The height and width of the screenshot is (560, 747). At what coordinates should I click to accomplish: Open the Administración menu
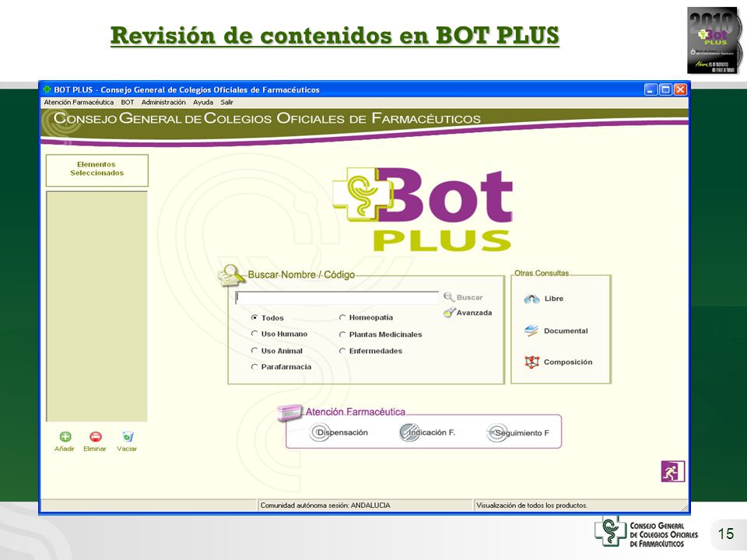click(x=163, y=103)
